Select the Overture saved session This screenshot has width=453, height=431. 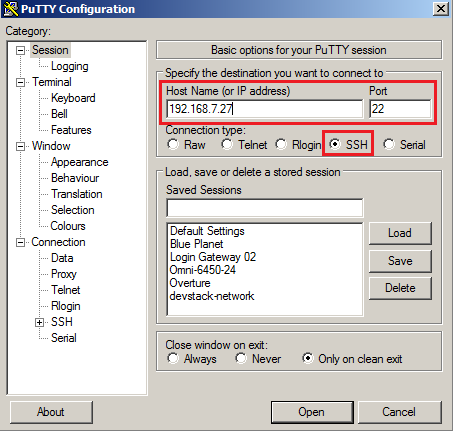(190, 283)
